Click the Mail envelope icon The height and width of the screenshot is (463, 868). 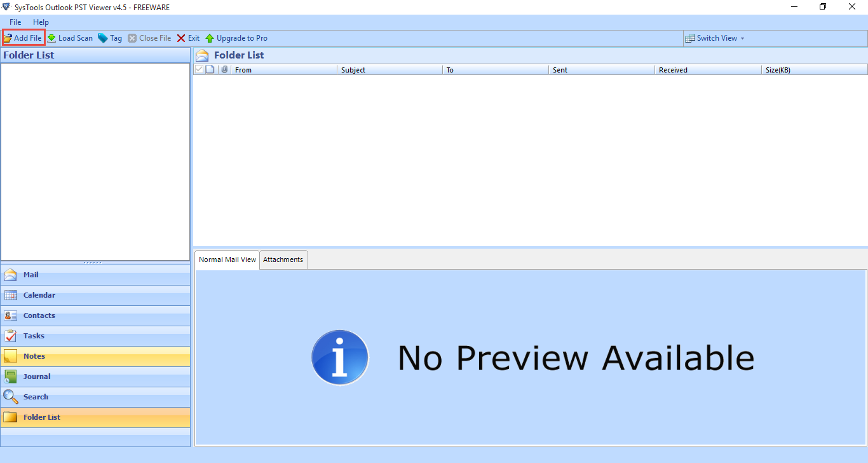point(10,275)
